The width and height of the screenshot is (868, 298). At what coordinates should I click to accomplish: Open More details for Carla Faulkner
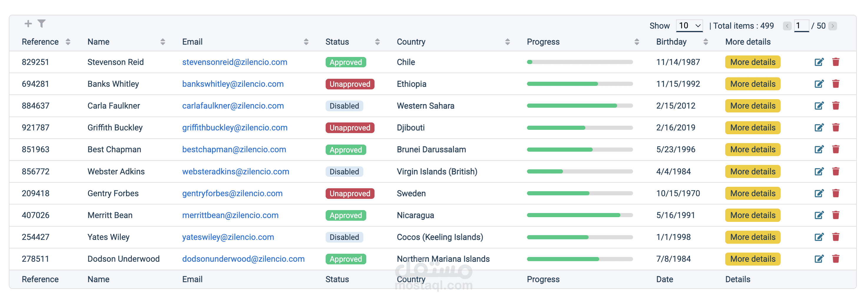[752, 106]
